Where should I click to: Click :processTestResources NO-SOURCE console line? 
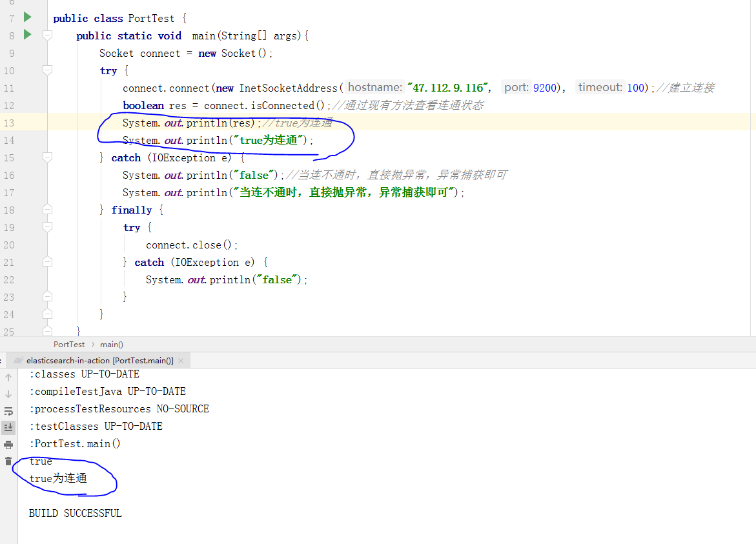pyautogui.click(x=119, y=408)
